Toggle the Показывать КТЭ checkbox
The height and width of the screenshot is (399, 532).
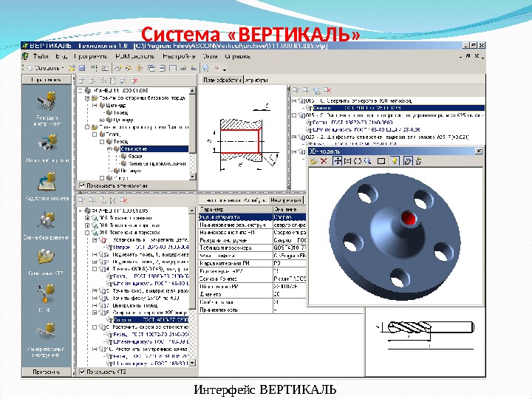click(82, 372)
